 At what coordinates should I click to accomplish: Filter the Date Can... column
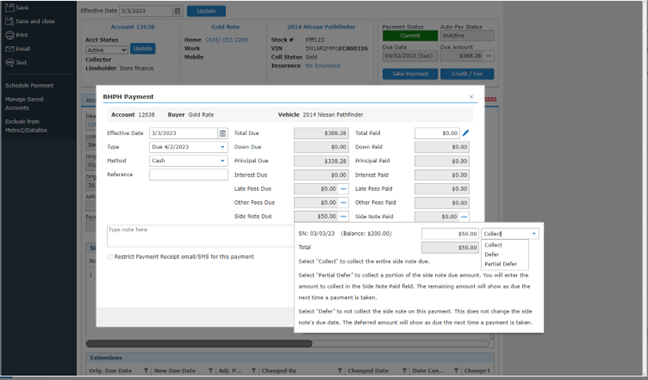coord(456,370)
